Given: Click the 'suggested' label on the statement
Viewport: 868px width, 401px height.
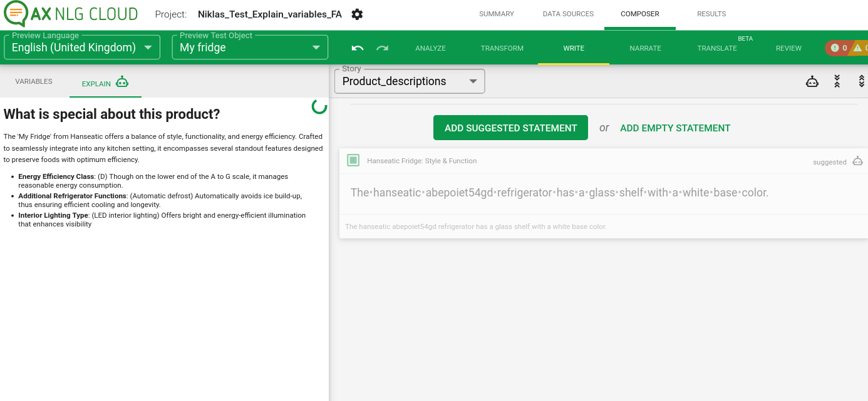Looking at the screenshot, I should pyautogui.click(x=830, y=162).
